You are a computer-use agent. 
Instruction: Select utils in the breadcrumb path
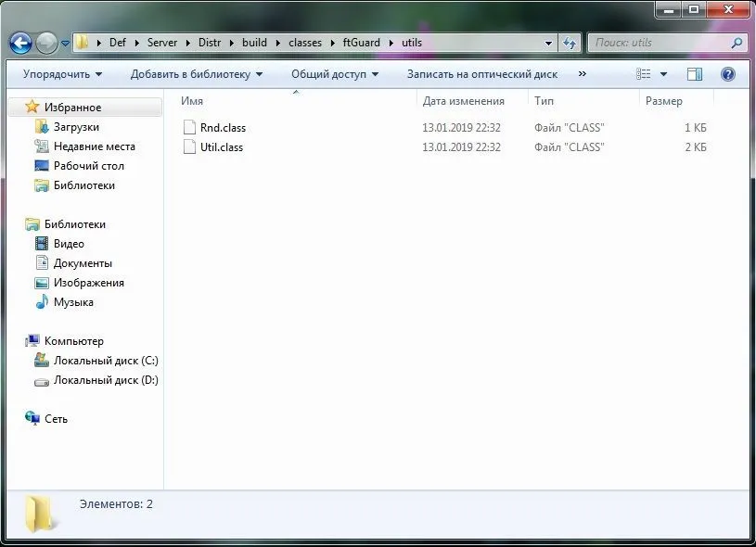point(412,43)
